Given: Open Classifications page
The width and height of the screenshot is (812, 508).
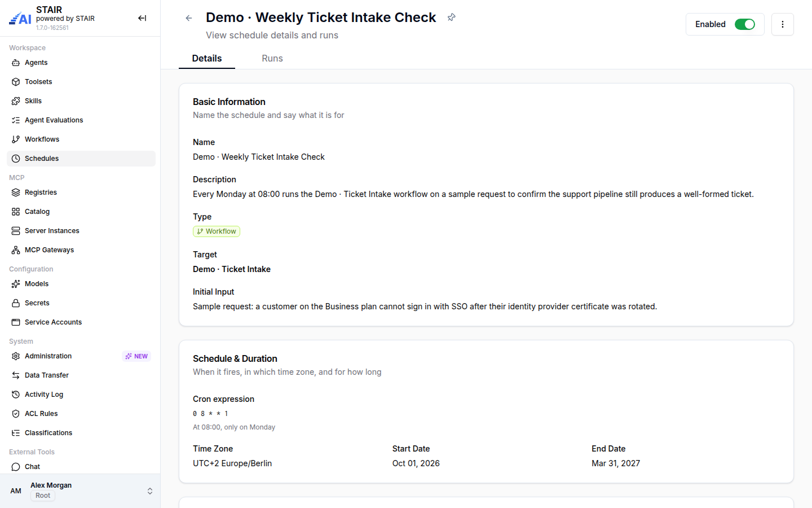Looking at the screenshot, I should coord(81,433).
